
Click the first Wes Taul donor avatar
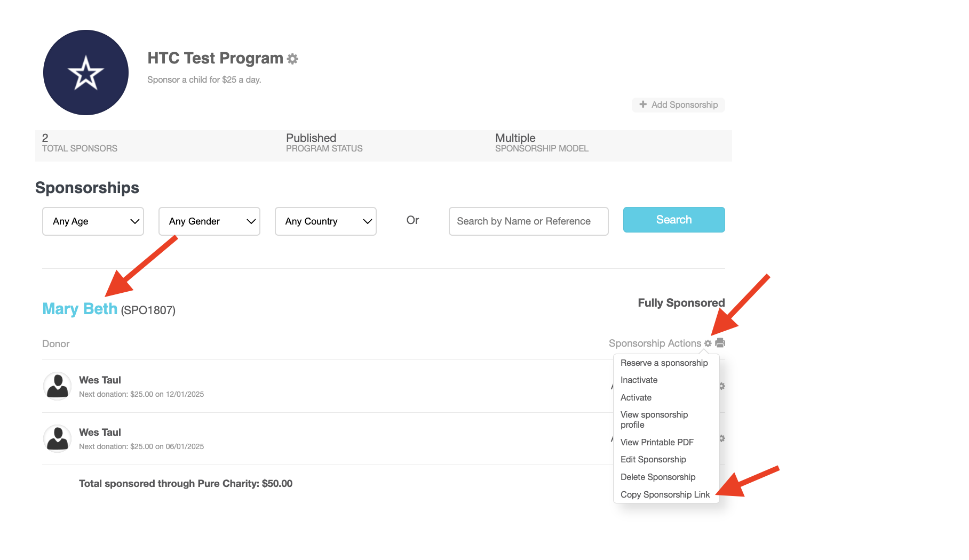(x=58, y=386)
